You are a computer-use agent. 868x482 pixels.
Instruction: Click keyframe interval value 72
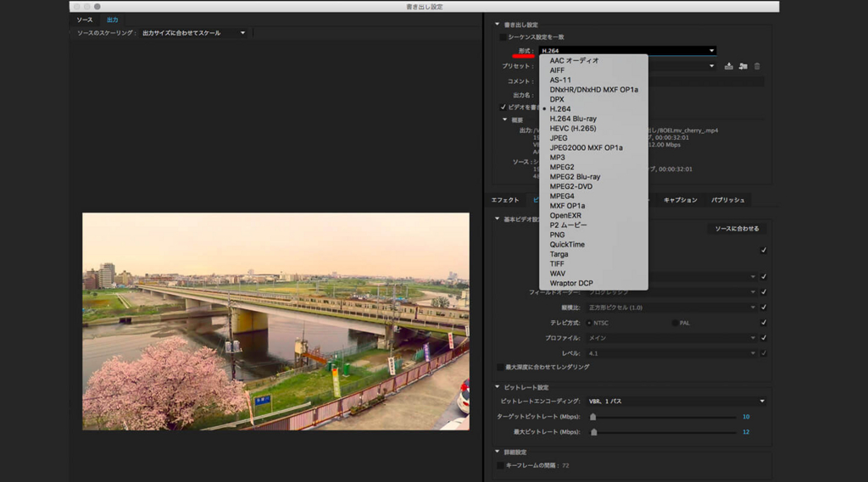[x=565, y=465]
